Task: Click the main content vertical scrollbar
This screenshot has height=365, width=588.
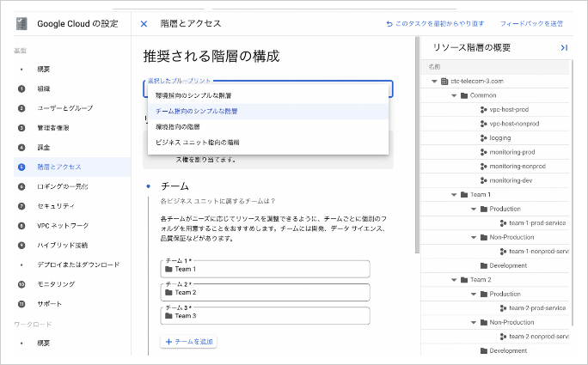Action: [x=418, y=145]
